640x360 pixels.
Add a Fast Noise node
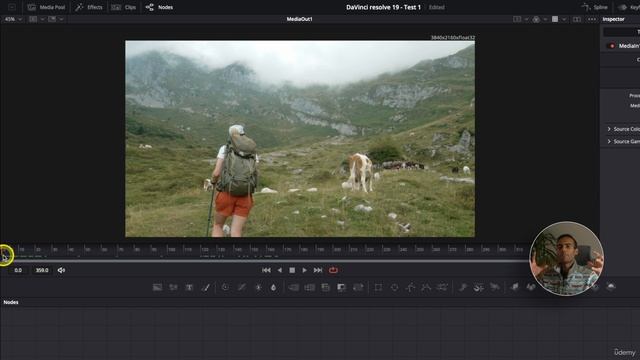pos(173,287)
